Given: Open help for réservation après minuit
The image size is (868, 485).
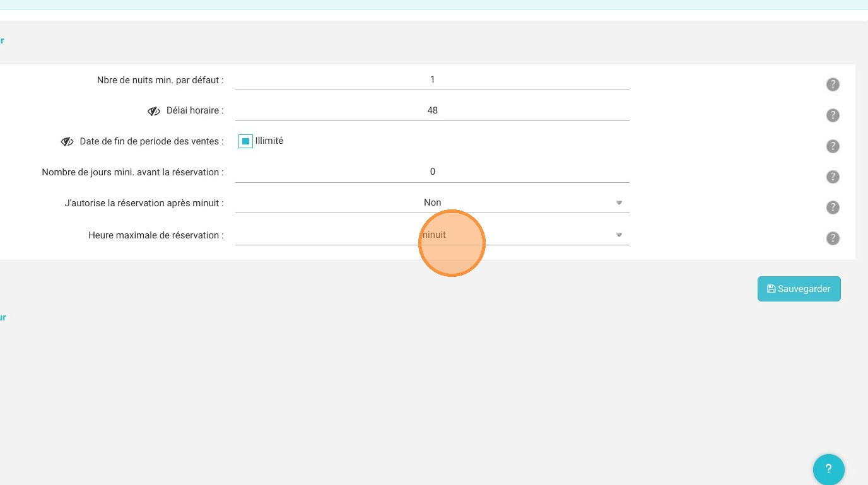Looking at the screenshot, I should click(833, 207).
